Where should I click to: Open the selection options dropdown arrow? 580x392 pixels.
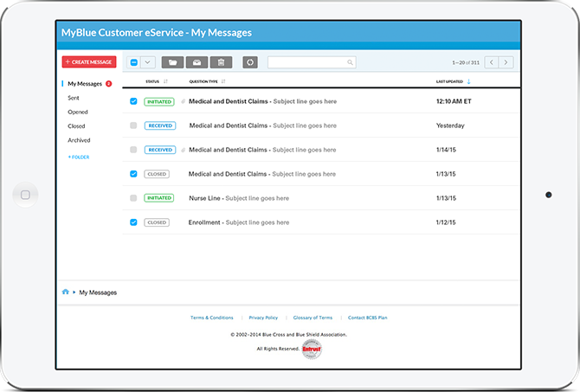(x=147, y=62)
